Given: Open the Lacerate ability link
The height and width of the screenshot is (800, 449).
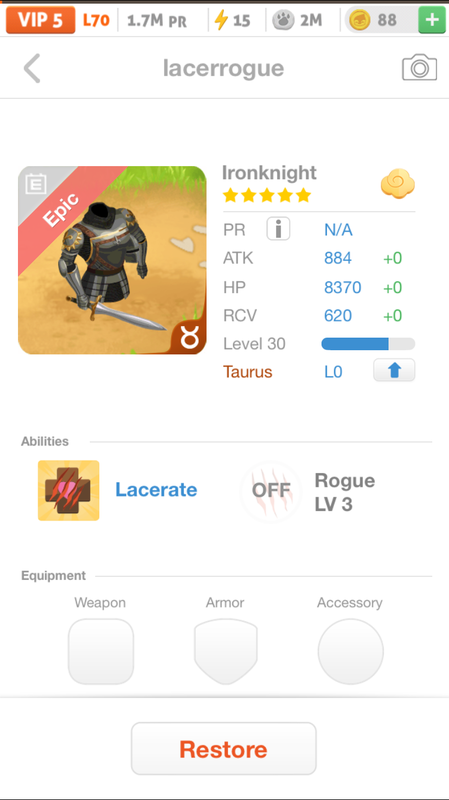Looking at the screenshot, I should [156, 490].
